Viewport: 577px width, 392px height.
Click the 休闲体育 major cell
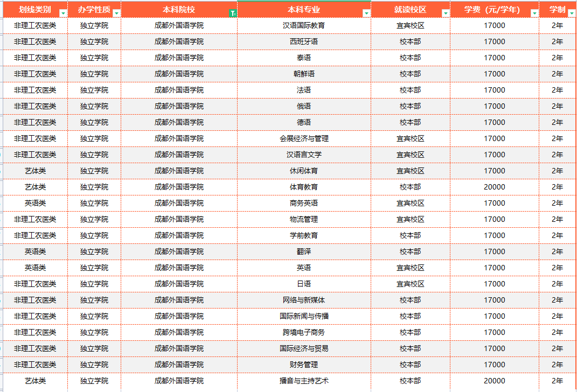coord(304,171)
